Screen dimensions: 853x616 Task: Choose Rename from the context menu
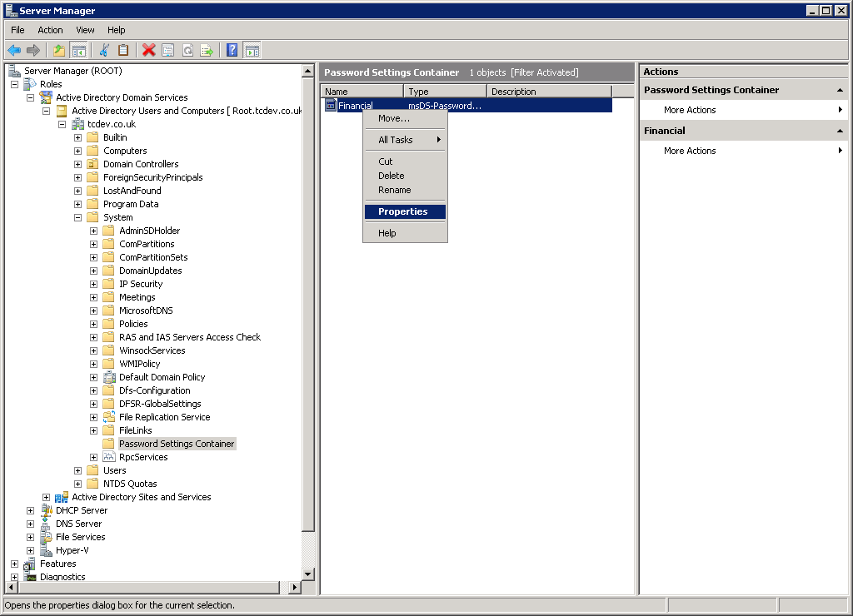coord(406,190)
